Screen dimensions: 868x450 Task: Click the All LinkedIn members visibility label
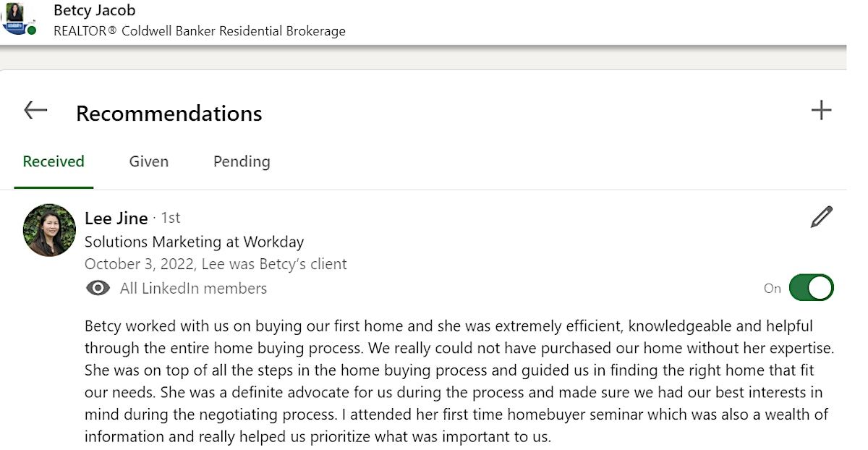pyautogui.click(x=193, y=289)
